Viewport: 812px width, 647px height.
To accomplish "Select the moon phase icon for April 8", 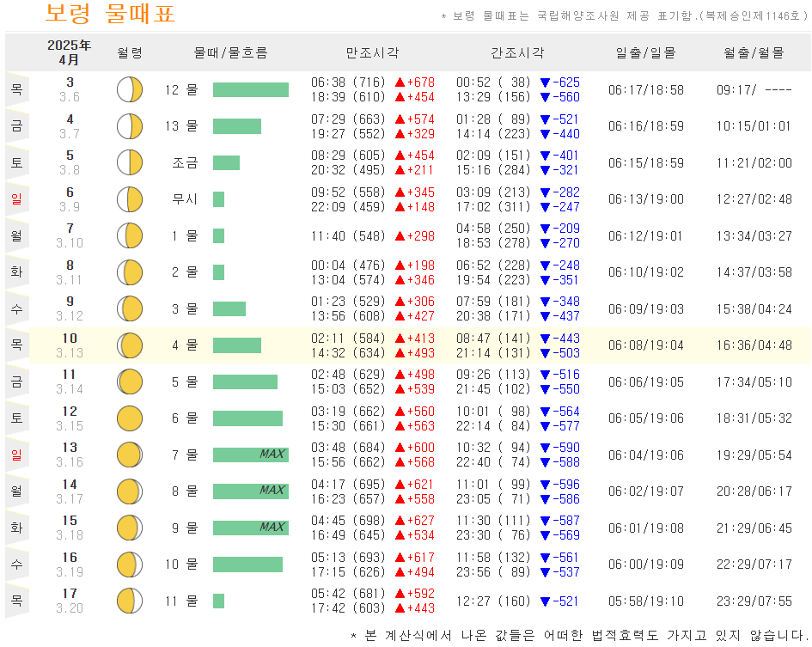I will coord(129,272).
